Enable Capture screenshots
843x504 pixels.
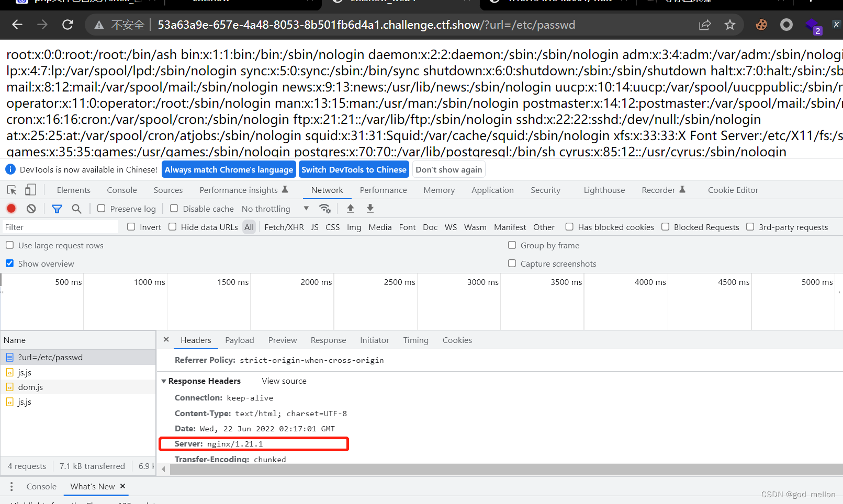(x=512, y=264)
